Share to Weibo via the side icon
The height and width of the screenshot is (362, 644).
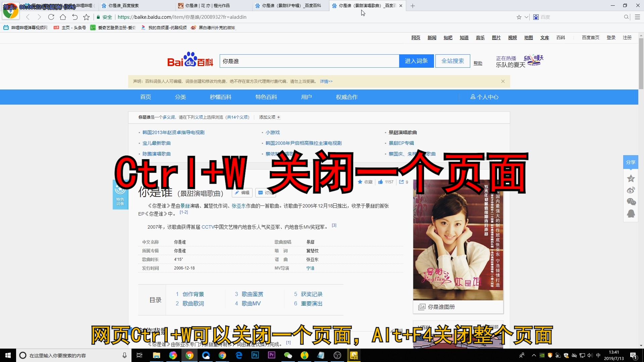click(x=631, y=190)
